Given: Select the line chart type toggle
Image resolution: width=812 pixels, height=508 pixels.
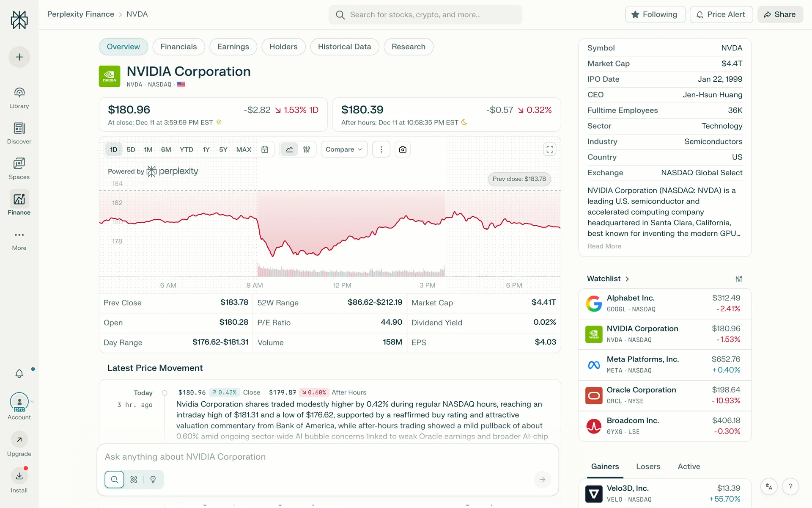Looking at the screenshot, I should tap(289, 149).
